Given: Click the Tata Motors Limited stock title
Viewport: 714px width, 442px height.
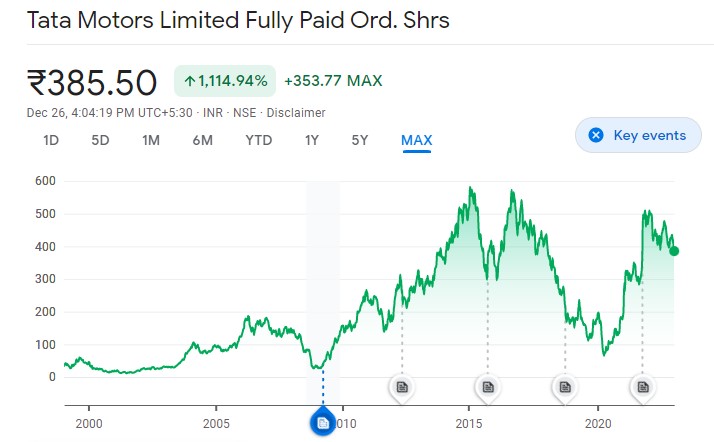Looking at the screenshot, I should click(x=238, y=21).
